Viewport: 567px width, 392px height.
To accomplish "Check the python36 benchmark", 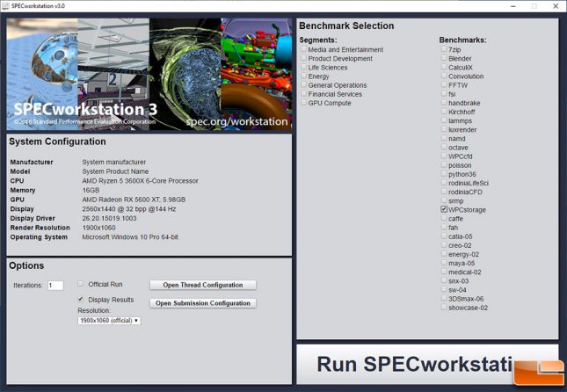I will [x=444, y=174].
